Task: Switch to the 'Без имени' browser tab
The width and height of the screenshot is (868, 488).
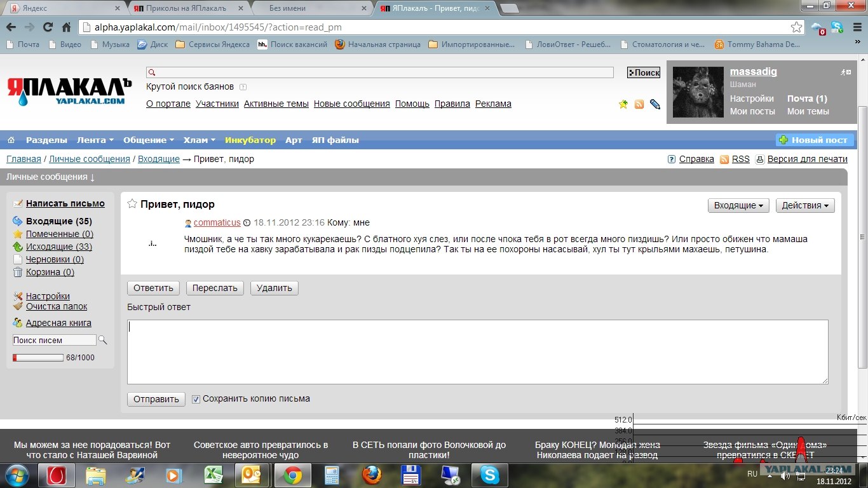Action: [x=311, y=8]
